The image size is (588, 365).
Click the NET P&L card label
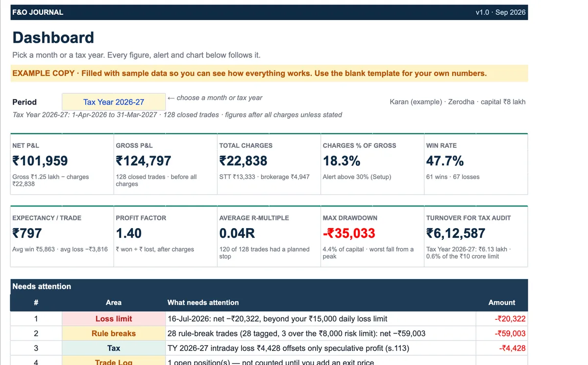point(26,145)
